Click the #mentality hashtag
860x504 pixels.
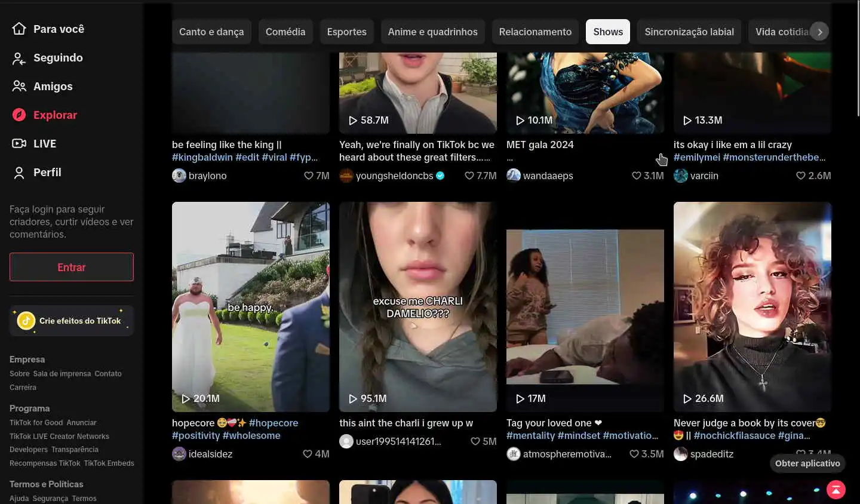pos(530,435)
